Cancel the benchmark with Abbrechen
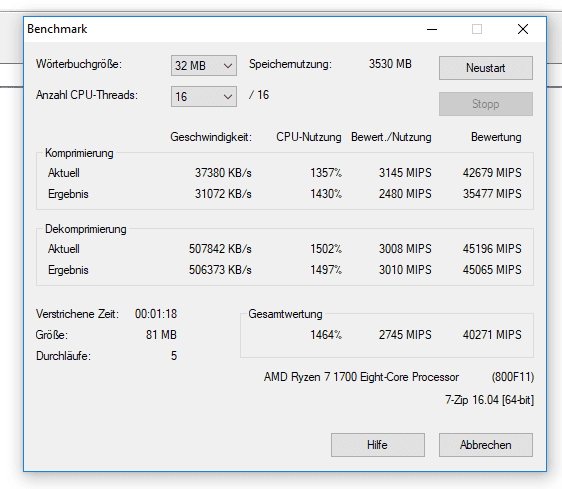Viewport: 562px width, 489px height. coord(486,445)
